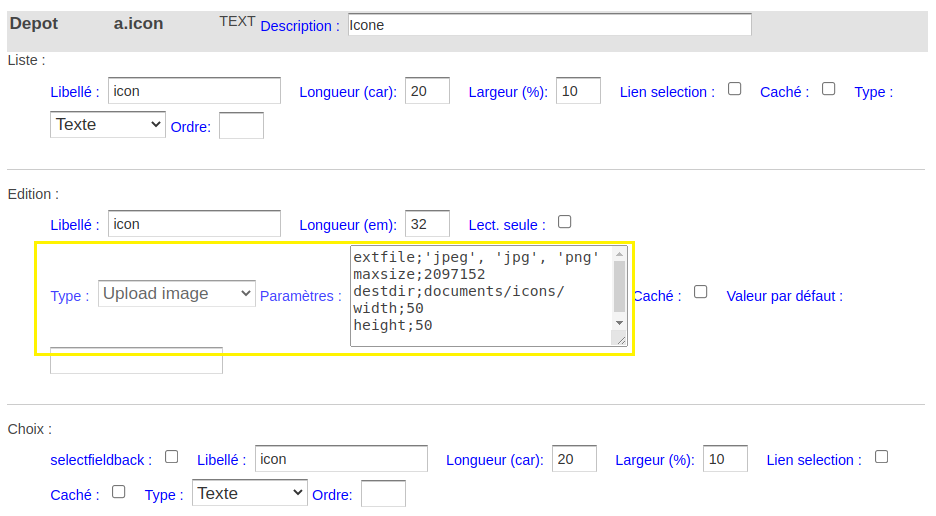Enable the Caché checkbox in Liste section
The width and height of the screenshot is (936, 516).
pos(828,89)
